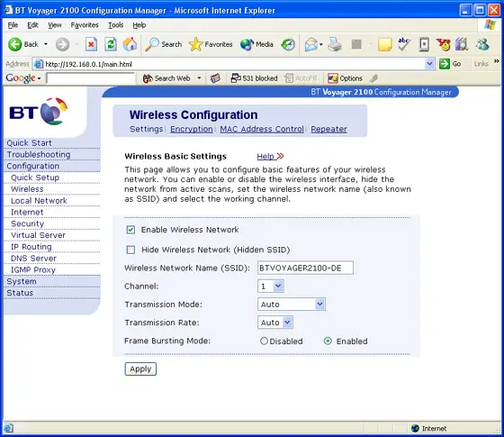The image size is (504, 437).
Task: Open Status in sidebar
Action: [20, 293]
